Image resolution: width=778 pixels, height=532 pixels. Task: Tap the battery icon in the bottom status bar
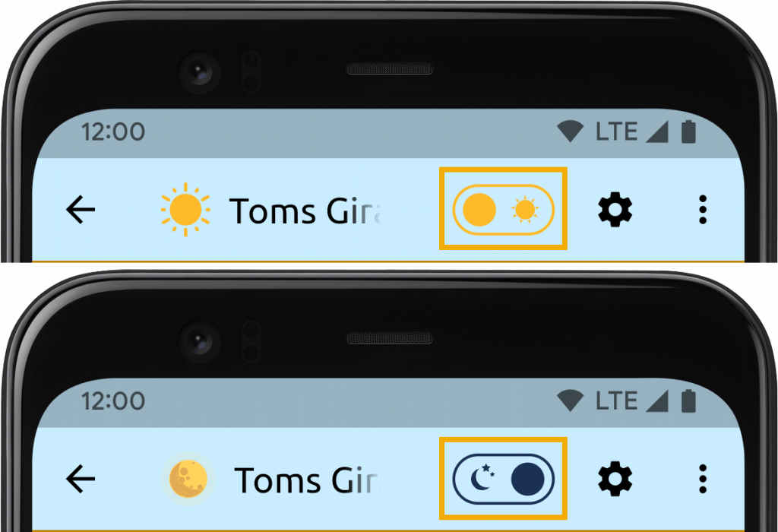[688, 401]
